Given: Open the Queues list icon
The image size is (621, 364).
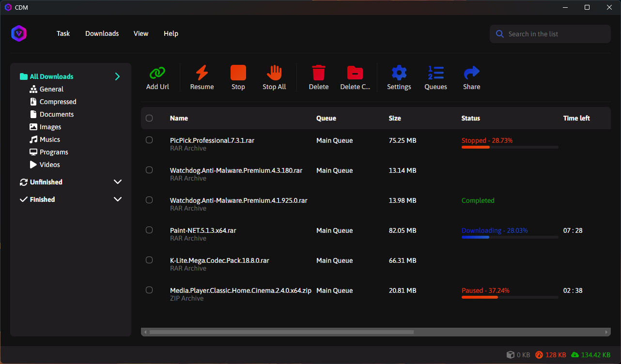Looking at the screenshot, I should (435, 73).
